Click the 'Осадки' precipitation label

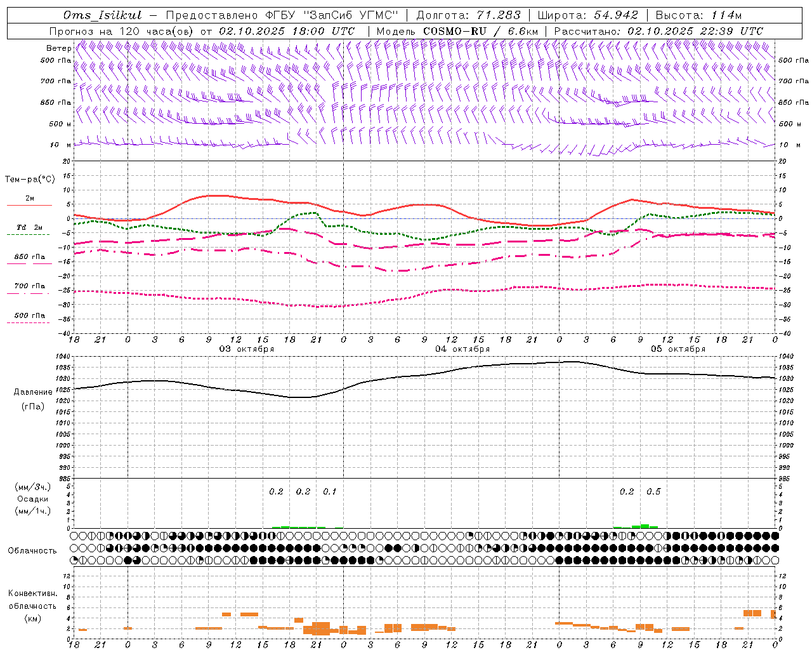[33, 499]
